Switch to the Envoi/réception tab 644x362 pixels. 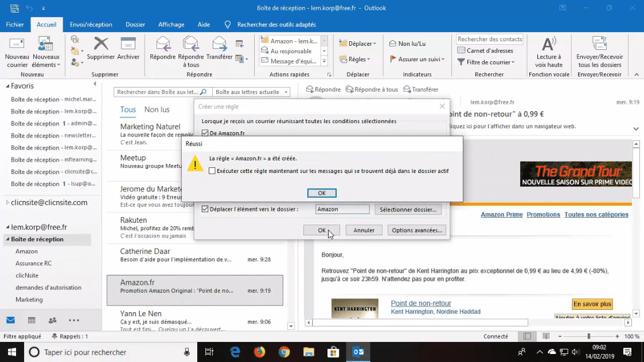click(91, 25)
